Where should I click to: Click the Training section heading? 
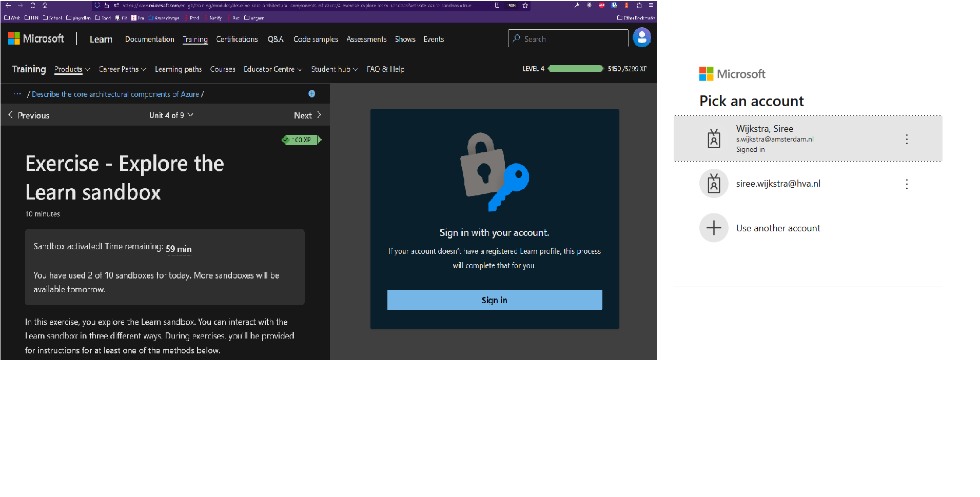pyautogui.click(x=29, y=69)
